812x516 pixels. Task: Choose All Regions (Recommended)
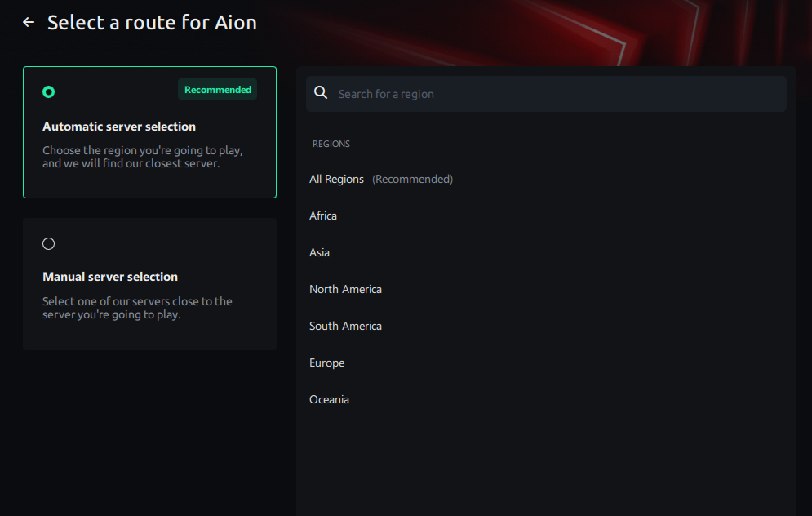336,179
